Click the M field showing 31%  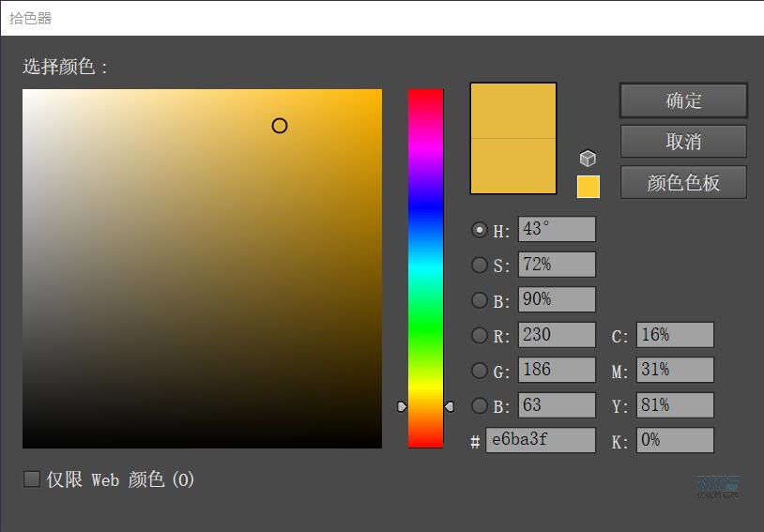click(x=675, y=370)
